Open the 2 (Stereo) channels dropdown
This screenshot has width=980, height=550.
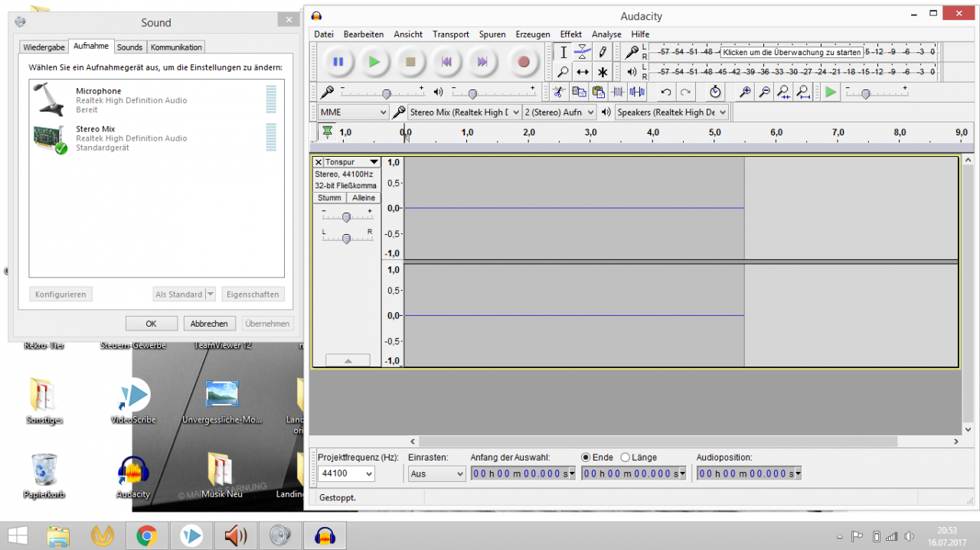(559, 112)
